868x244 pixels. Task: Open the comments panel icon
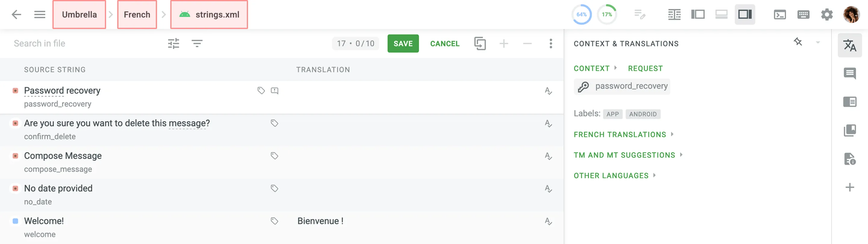tap(850, 73)
